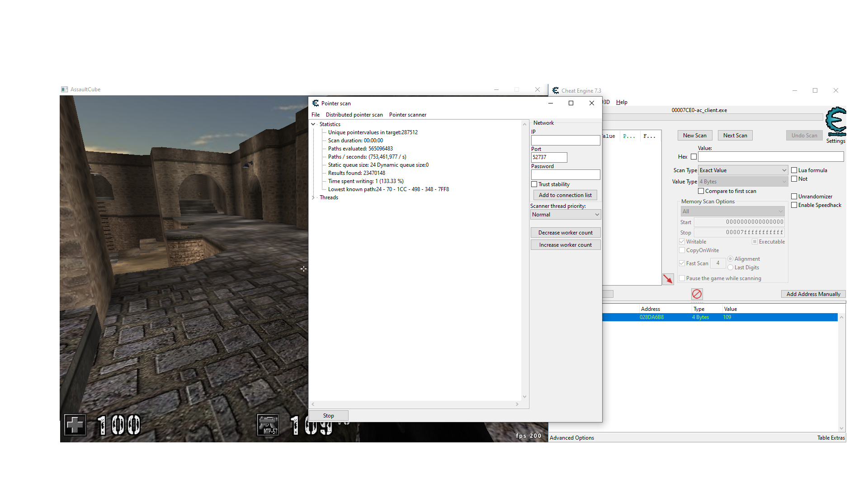Click the Pointer scan vertical scrollbar

524,260
